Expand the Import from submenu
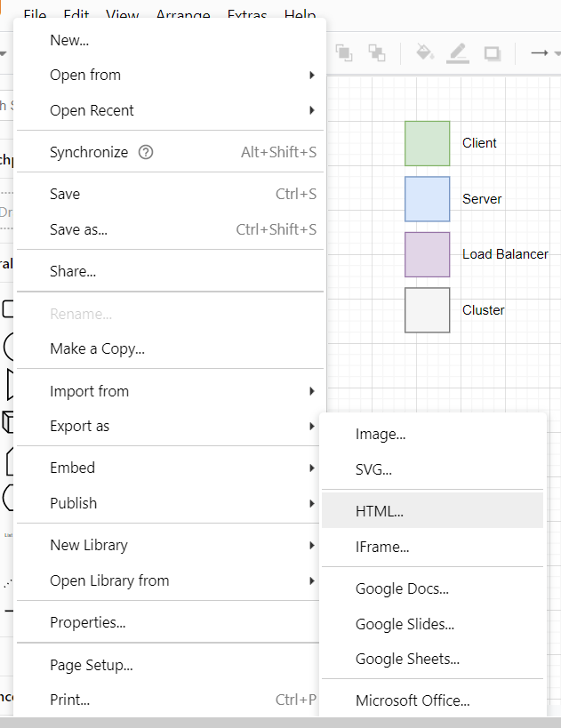The image size is (561, 728). coord(89,391)
